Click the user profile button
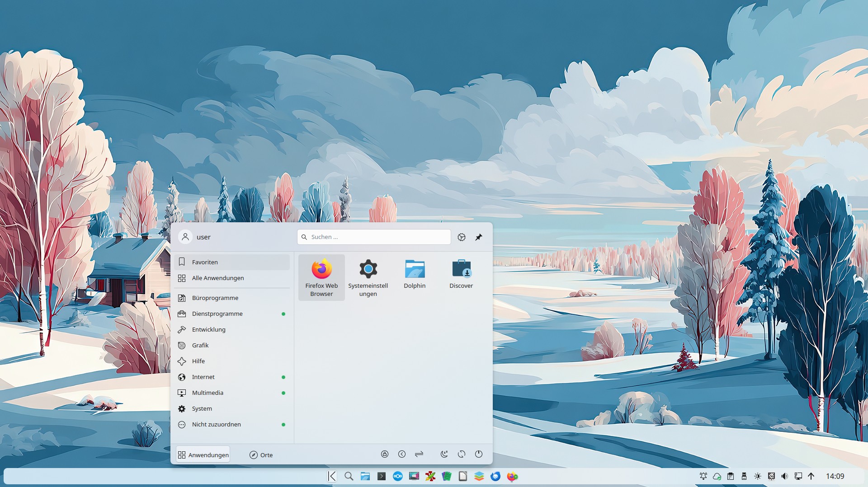The width and height of the screenshot is (868, 487). [x=195, y=237]
